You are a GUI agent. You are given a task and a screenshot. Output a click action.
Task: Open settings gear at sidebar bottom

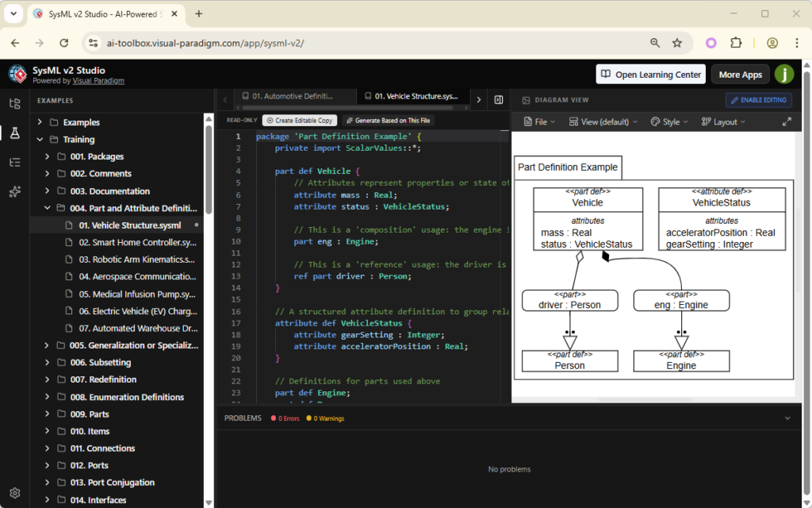pyautogui.click(x=15, y=493)
